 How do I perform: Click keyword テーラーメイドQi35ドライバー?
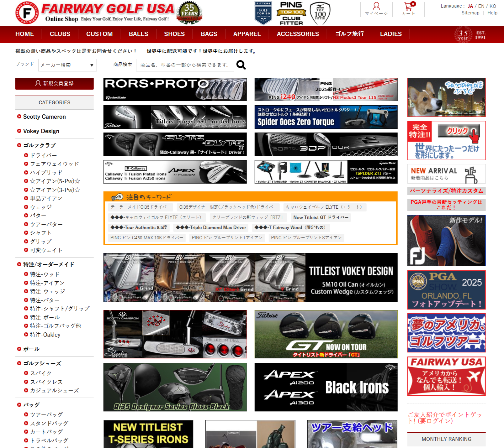(141, 207)
